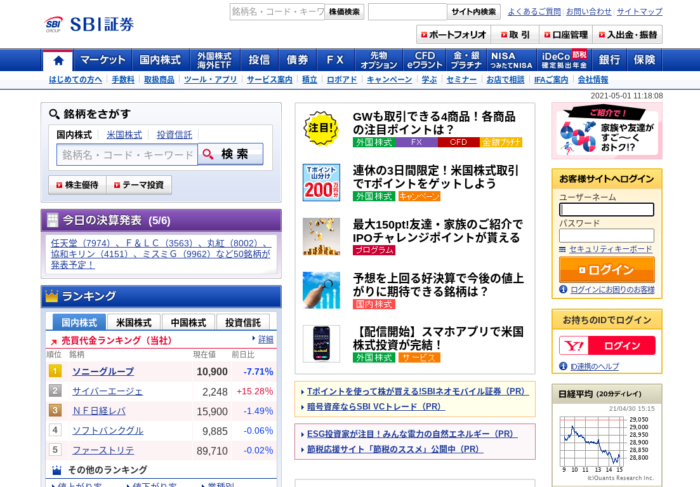Open the Tポイント山分け 200 thumbnail
Viewport: 700px width, 487px height.
pos(321,182)
